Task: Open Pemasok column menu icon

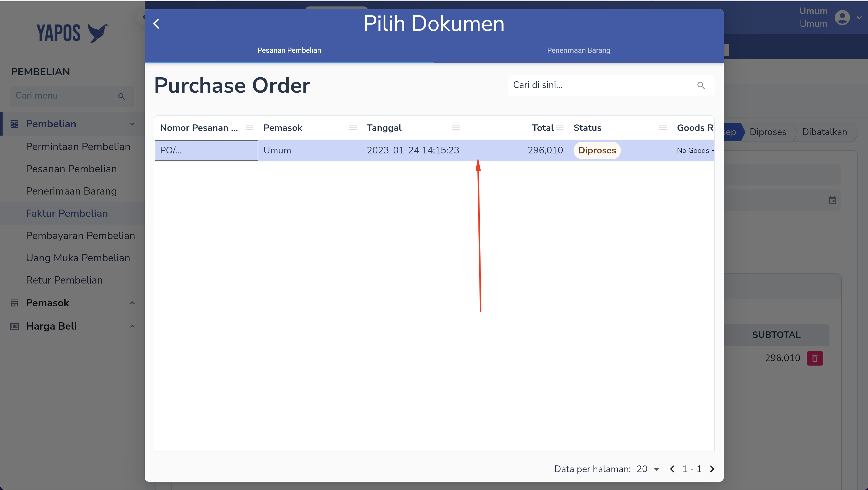Action: [353, 128]
